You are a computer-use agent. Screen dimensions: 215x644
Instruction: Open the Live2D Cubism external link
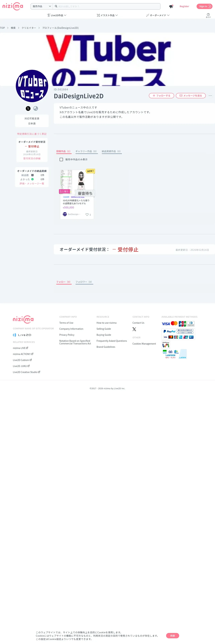coord(22,360)
